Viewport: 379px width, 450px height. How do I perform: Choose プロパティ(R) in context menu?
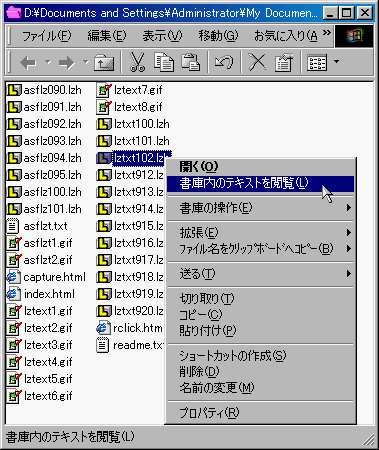[x=260, y=413]
